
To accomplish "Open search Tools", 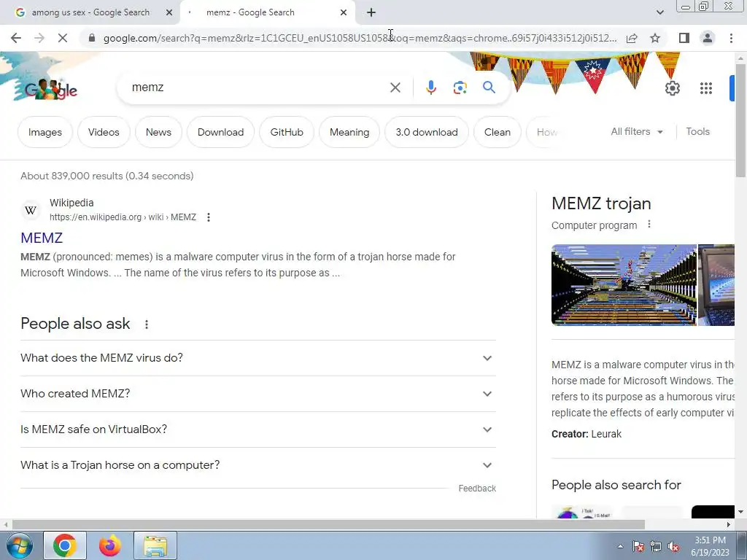I will click(x=697, y=132).
